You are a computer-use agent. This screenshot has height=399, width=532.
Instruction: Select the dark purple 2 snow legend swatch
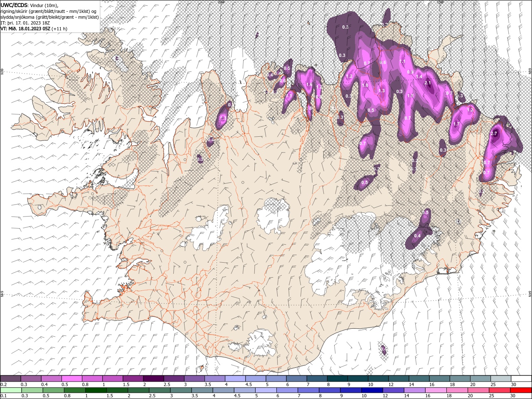pos(153,379)
